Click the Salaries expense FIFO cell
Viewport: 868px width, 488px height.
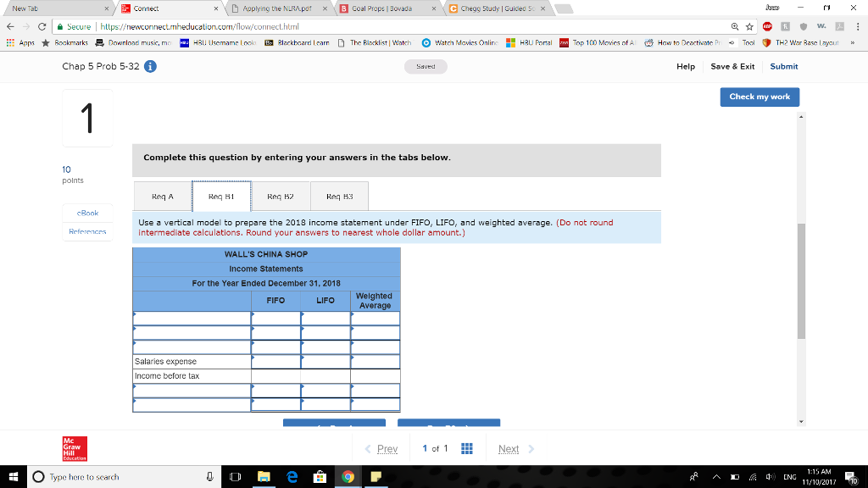tap(275, 361)
